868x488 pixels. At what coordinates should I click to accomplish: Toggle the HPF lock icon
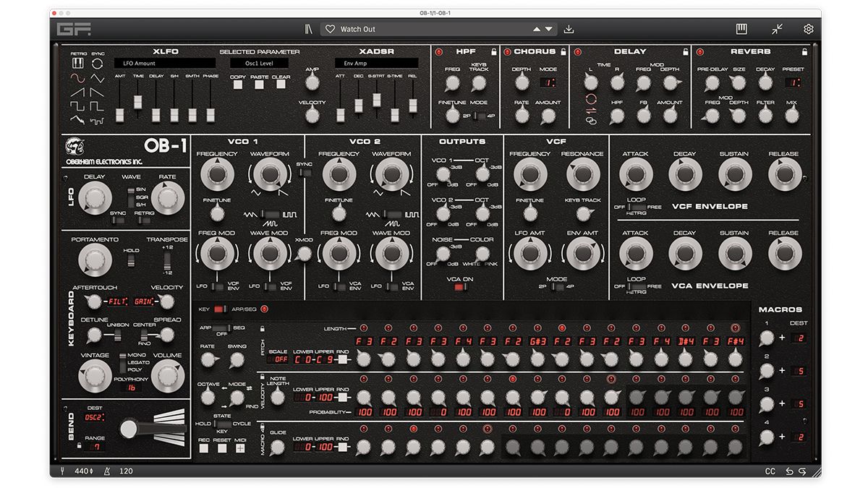click(x=494, y=52)
